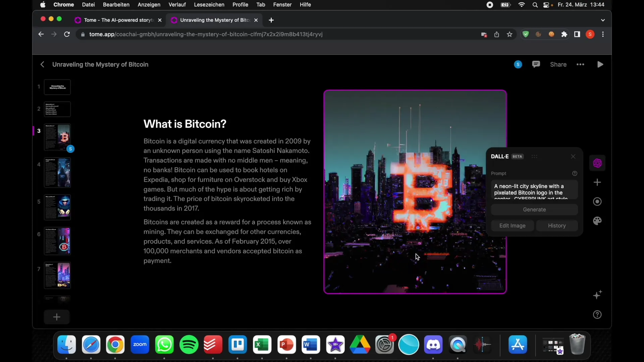Screen dimensions: 644x362
Task: Select the History tab in DALL-E panel
Action: 556,226
